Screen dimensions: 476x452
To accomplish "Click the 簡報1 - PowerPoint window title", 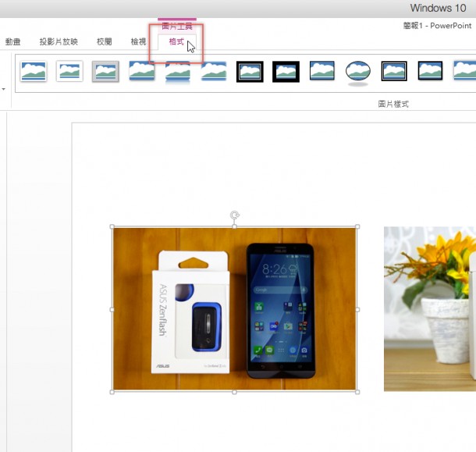I will pos(438,26).
